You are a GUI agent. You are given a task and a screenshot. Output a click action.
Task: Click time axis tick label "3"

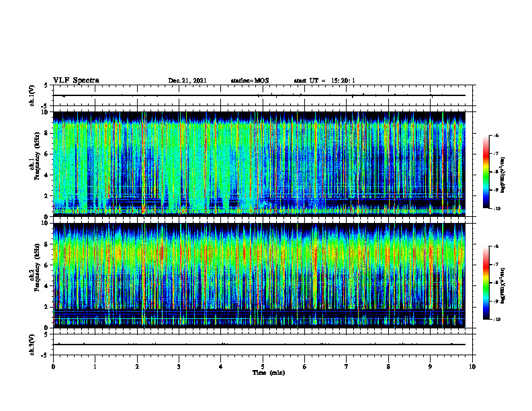(179, 367)
